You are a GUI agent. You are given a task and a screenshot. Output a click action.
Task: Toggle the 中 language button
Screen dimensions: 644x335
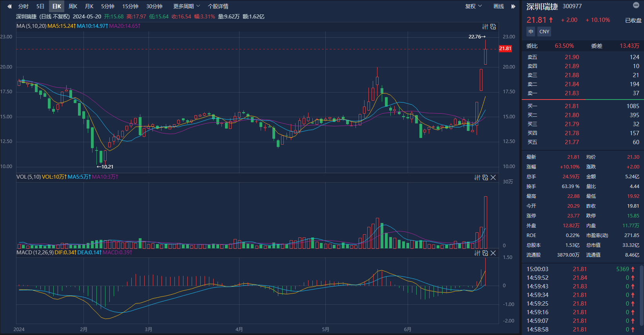pos(531,32)
